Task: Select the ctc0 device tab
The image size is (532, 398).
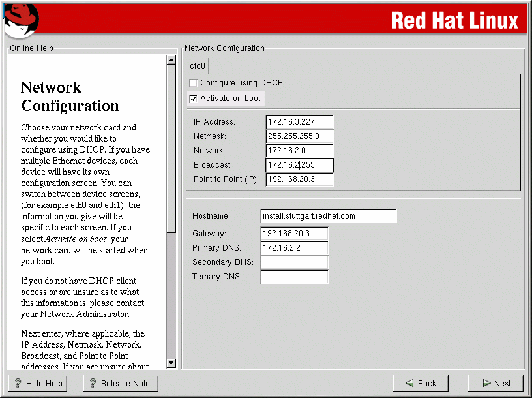Action: 197,66
